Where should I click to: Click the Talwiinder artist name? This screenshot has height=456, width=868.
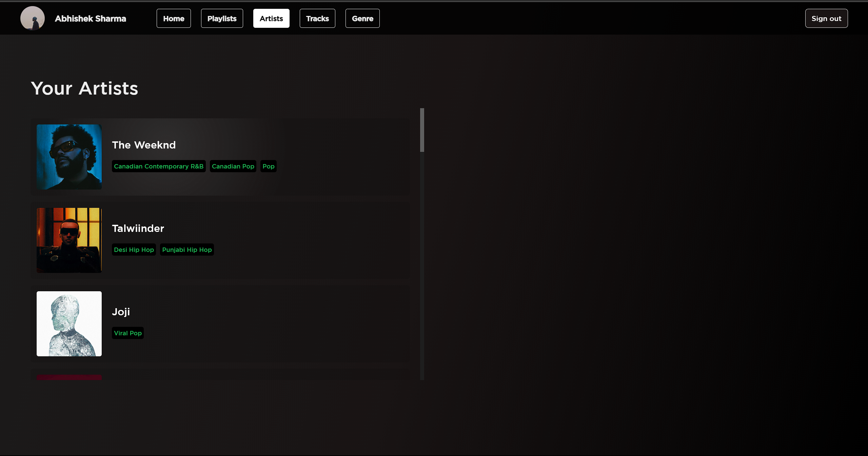click(x=138, y=229)
